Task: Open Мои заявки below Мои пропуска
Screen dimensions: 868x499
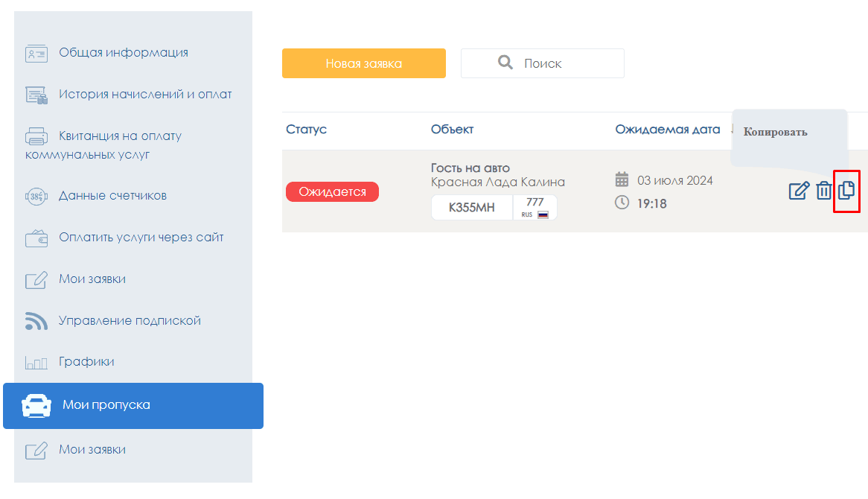Action: point(92,450)
